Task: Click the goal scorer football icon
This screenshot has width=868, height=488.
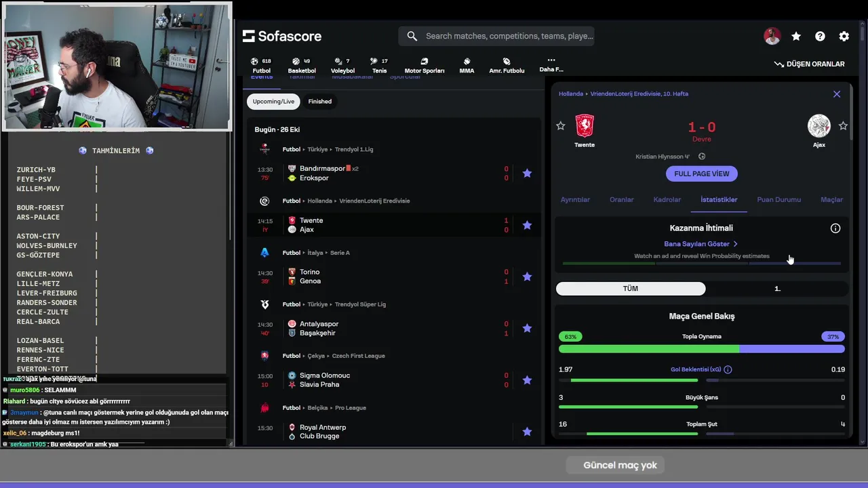Action: click(702, 157)
